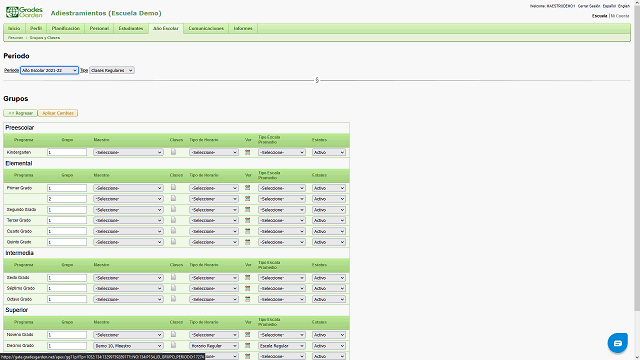The width and height of the screenshot is (640, 360).
Task: View calendar icon for Séptimo Grado
Action: (247, 288)
